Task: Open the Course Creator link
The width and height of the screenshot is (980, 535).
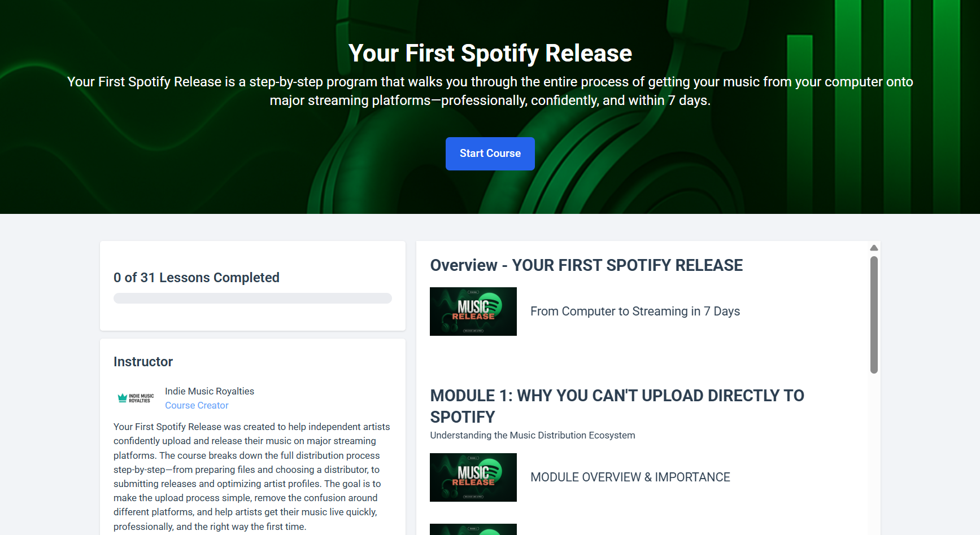Action: click(197, 405)
